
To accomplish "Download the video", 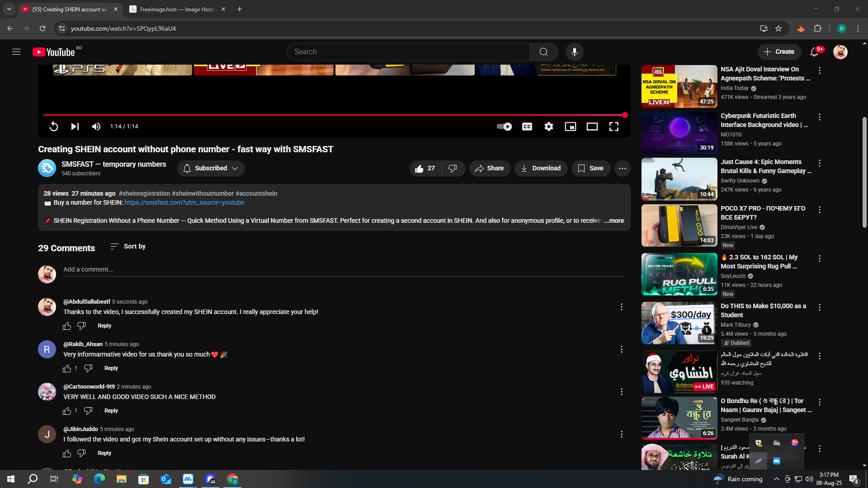I will pyautogui.click(x=541, y=169).
